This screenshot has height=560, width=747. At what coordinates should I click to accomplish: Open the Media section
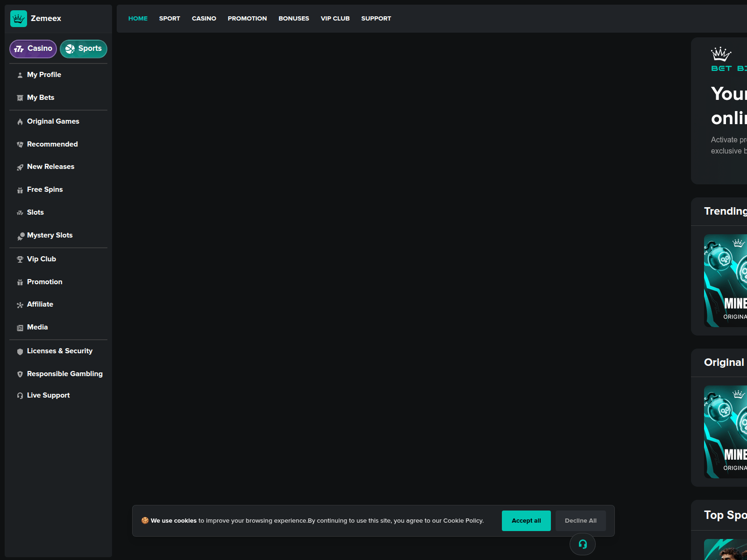tap(37, 327)
